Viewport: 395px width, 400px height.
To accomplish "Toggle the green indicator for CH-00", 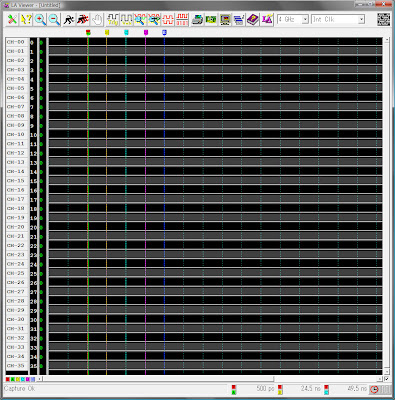I will tap(41, 43).
